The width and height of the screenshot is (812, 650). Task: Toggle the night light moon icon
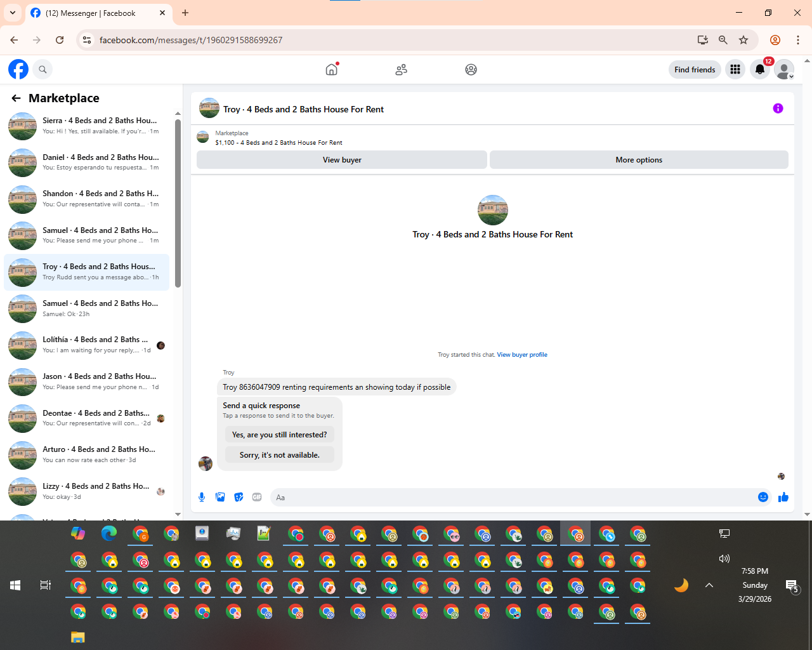[x=681, y=585]
